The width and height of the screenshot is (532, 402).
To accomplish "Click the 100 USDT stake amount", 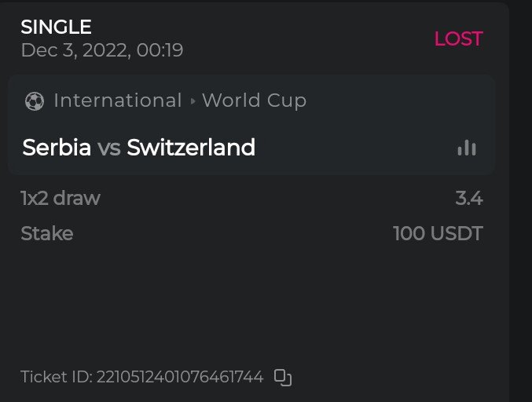I will point(438,234).
